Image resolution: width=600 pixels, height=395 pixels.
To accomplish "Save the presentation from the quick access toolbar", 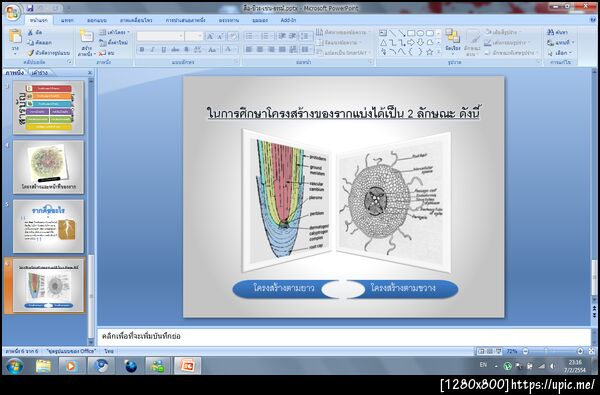I will pyautogui.click(x=30, y=8).
